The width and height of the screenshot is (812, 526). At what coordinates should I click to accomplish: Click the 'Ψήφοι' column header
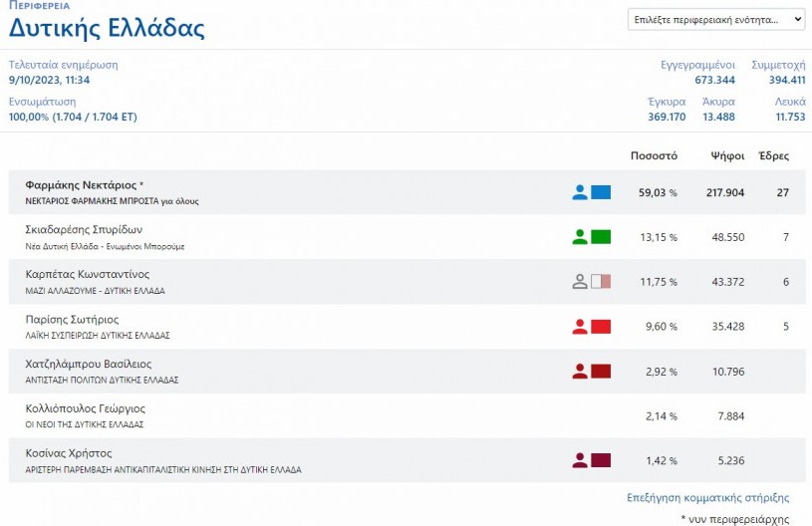click(727, 156)
